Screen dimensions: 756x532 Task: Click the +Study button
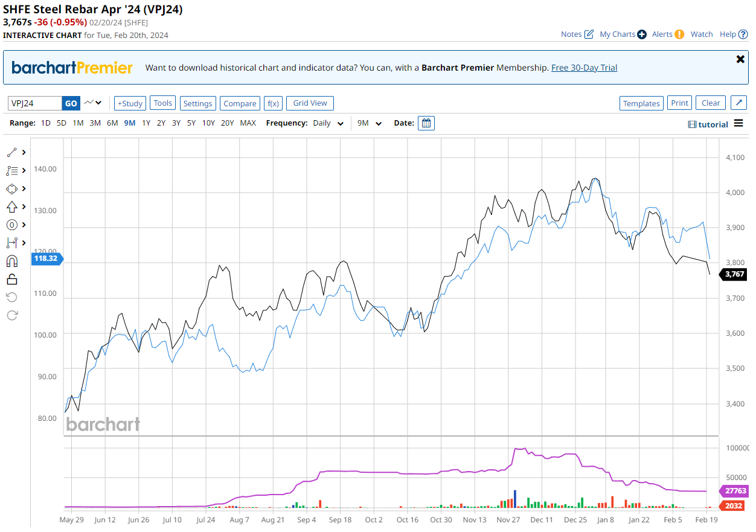coord(130,103)
